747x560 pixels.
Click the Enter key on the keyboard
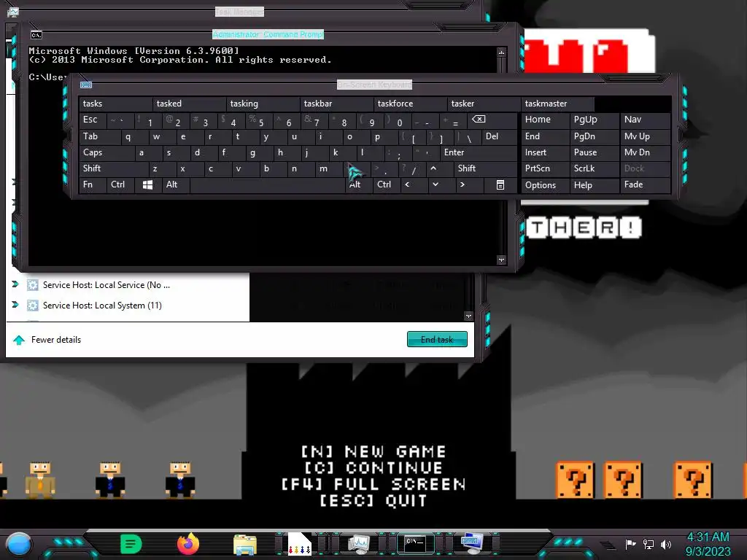coord(479,152)
